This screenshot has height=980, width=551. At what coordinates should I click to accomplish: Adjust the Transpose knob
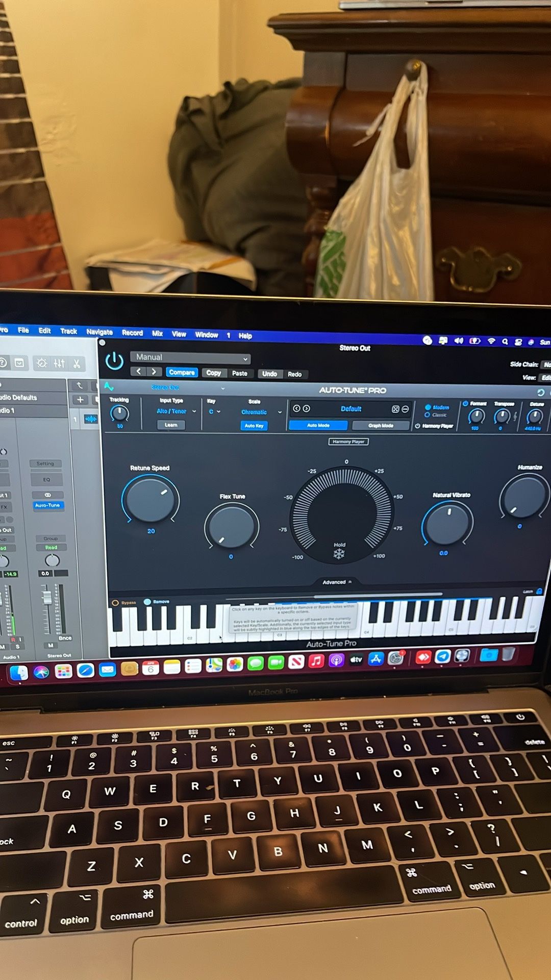click(502, 416)
